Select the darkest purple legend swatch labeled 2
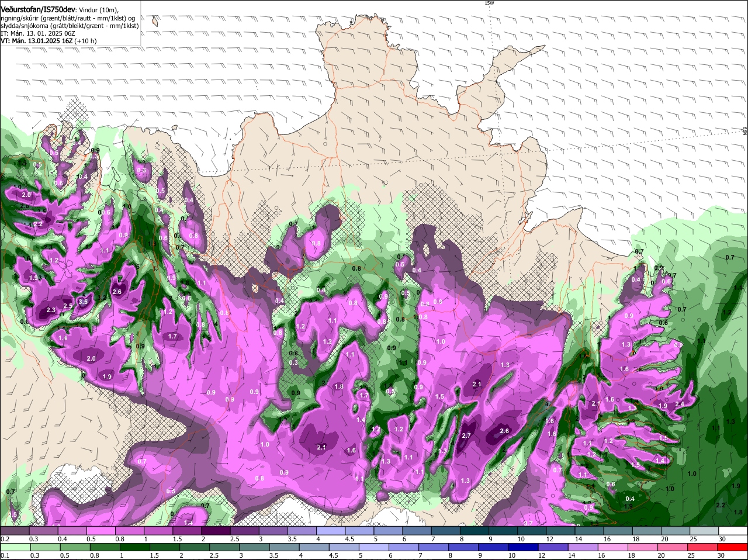Screen dimensions: 748x560 coord(216,530)
